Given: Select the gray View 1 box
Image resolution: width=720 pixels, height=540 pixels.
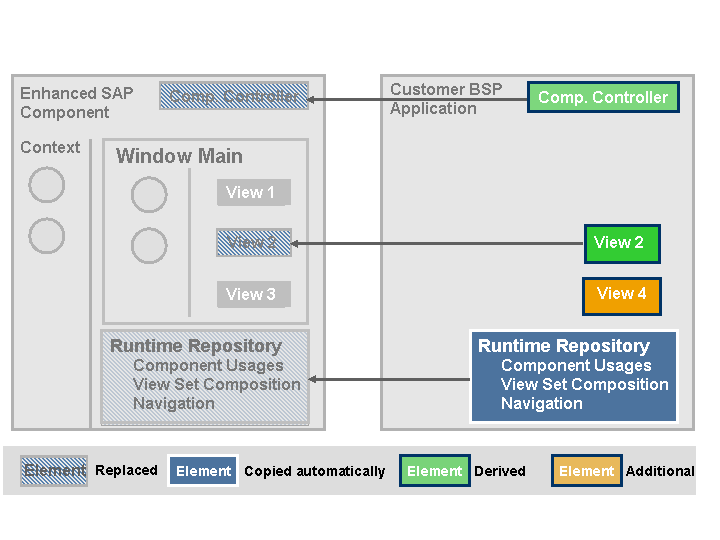Looking at the screenshot, I should (x=253, y=193).
